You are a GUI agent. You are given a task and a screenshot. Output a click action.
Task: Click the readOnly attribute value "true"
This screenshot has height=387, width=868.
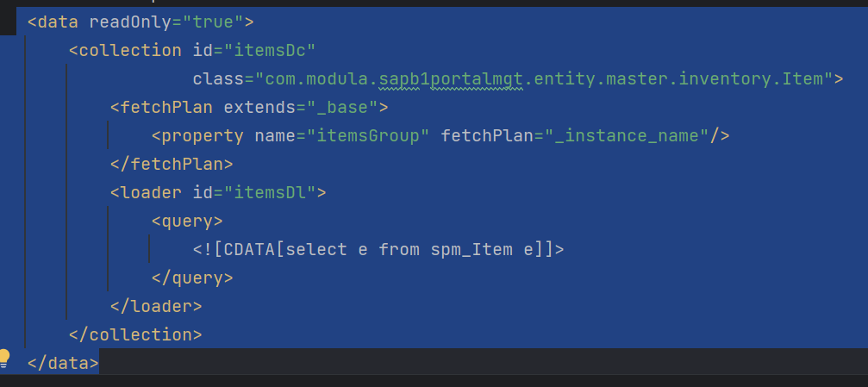click(213, 22)
